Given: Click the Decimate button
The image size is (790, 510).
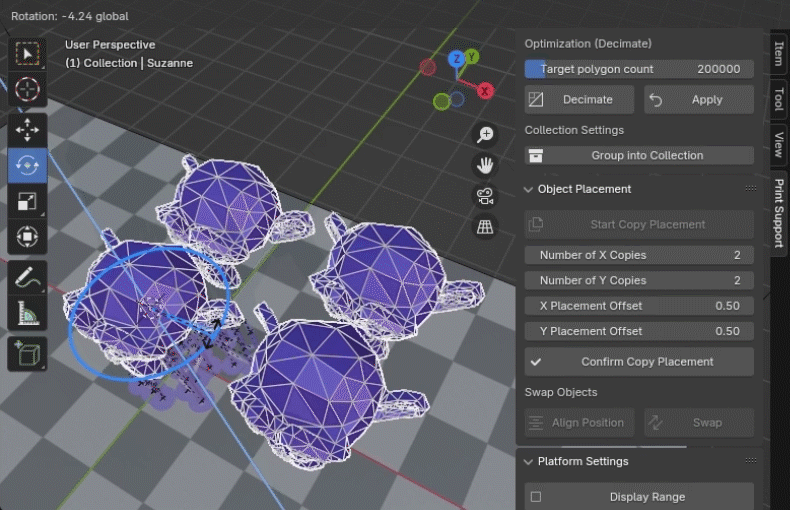Looking at the screenshot, I should pos(579,100).
